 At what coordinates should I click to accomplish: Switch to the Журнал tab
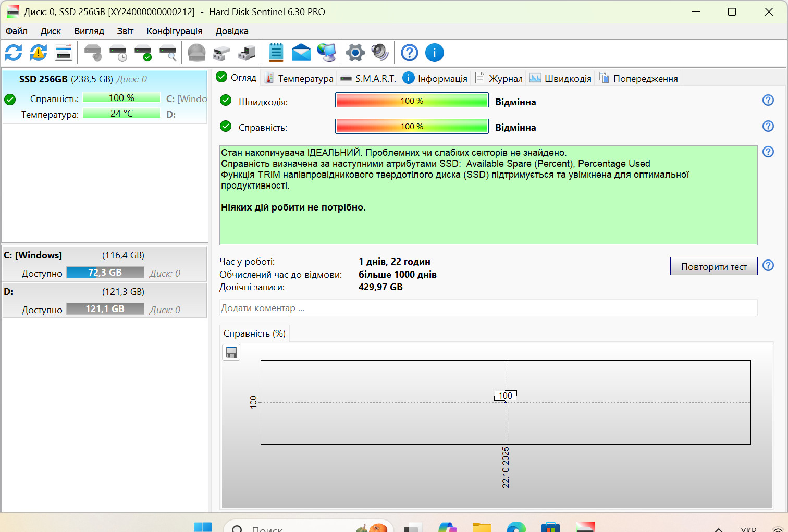point(499,78)
